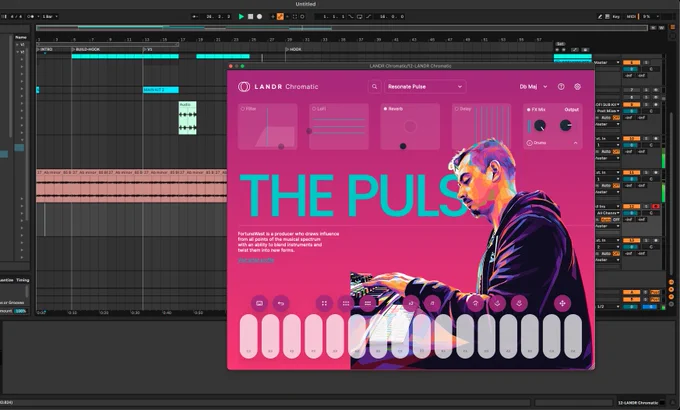Open the Db Maj key dropdown

click(533, 87)
